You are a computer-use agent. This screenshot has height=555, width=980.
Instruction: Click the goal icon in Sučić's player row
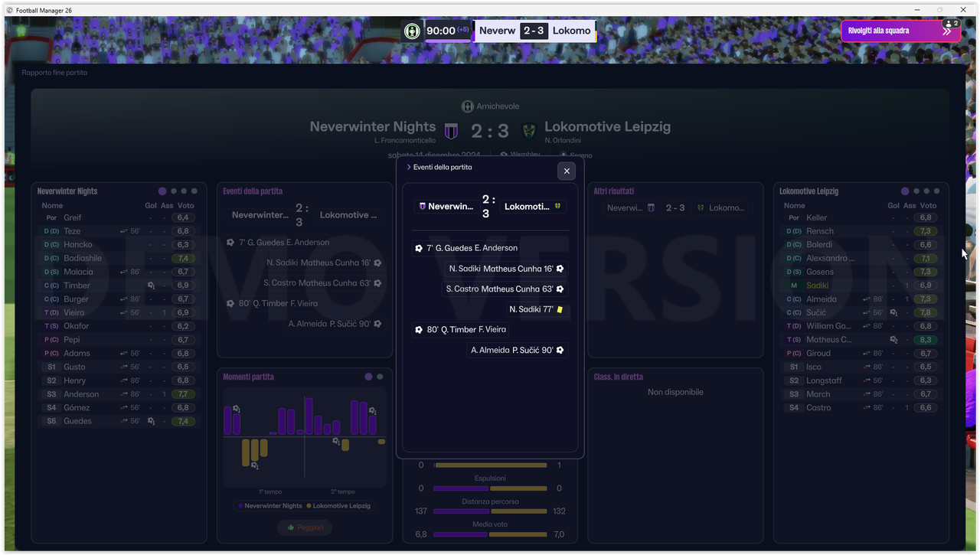coord(893,313)
